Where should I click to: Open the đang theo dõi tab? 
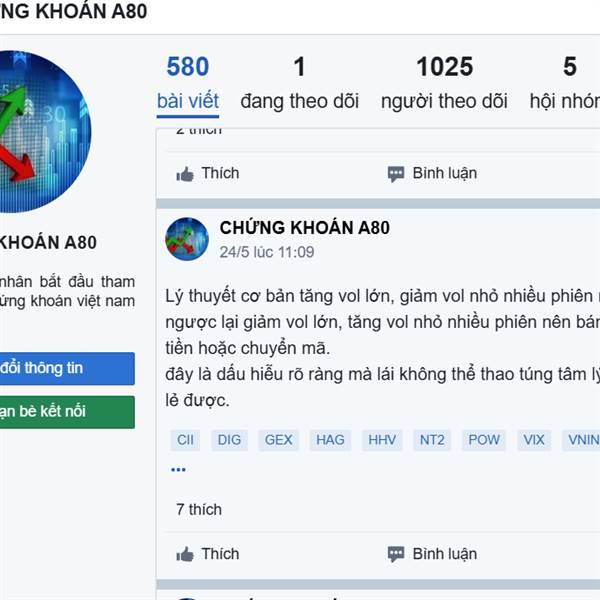300,83
